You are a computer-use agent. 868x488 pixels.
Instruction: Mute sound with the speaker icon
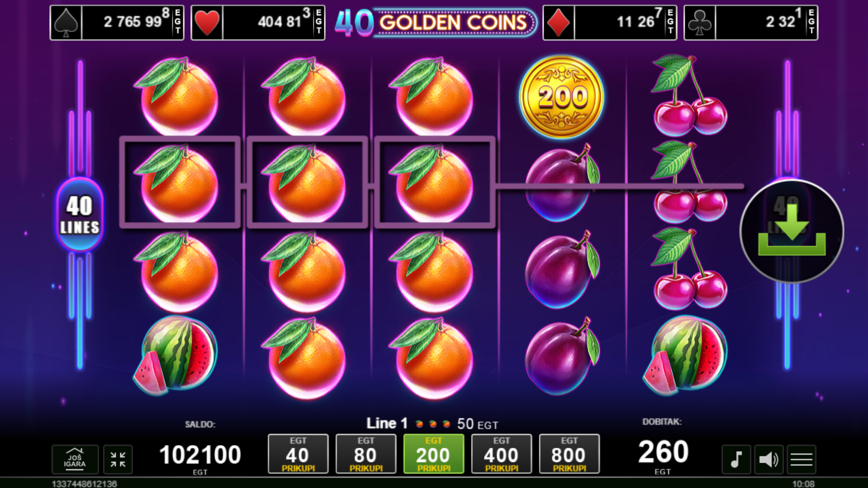tap(769, 460)
